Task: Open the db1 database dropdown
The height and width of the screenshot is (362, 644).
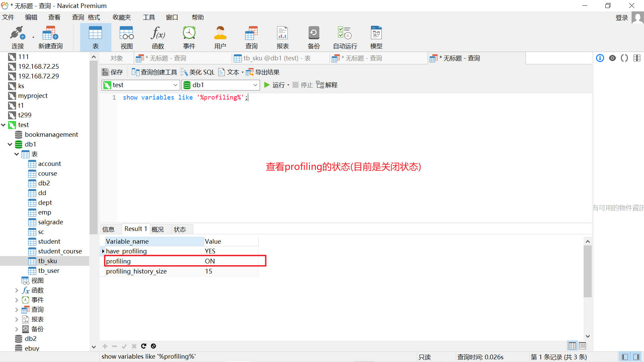Action: coord(255,85)
